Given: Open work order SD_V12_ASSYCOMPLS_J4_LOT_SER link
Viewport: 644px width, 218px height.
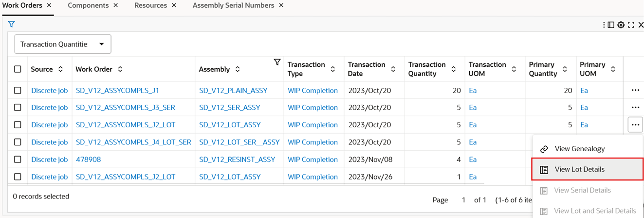Looking at the screenshot, I should 133,142.
